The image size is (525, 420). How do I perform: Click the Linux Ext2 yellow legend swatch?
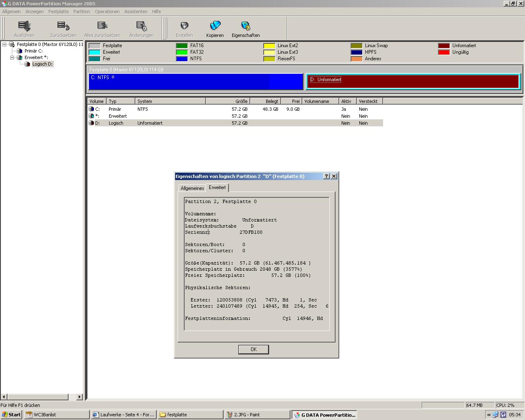269,46
